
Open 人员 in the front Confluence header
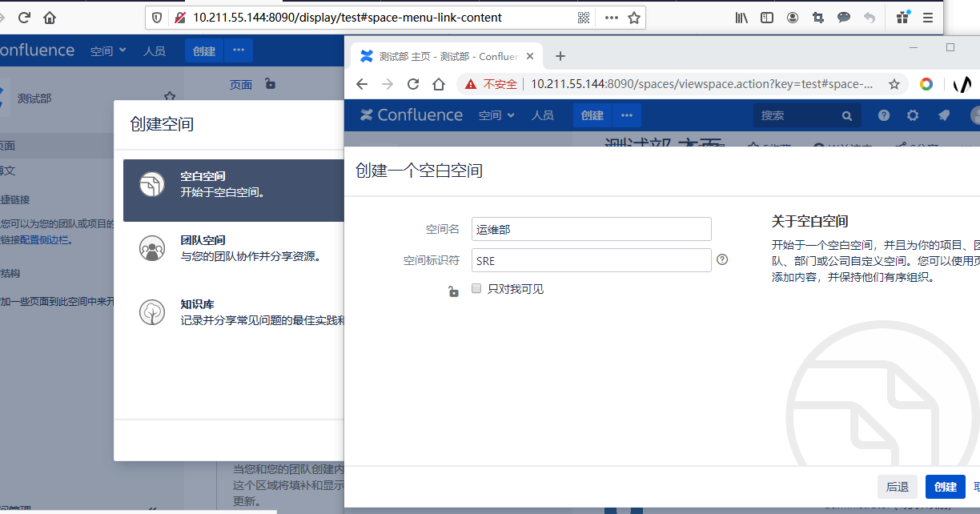click(543, 115)
